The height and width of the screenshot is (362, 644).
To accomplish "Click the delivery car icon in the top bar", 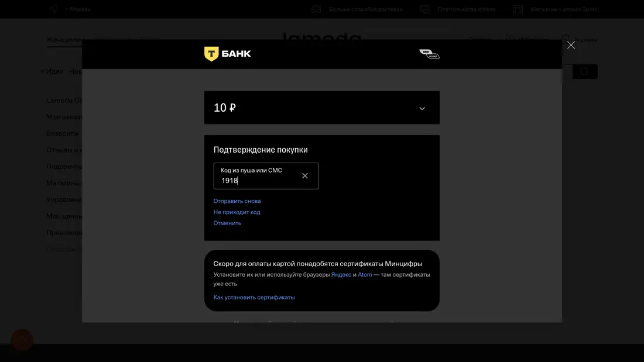I will pos(316,9).
